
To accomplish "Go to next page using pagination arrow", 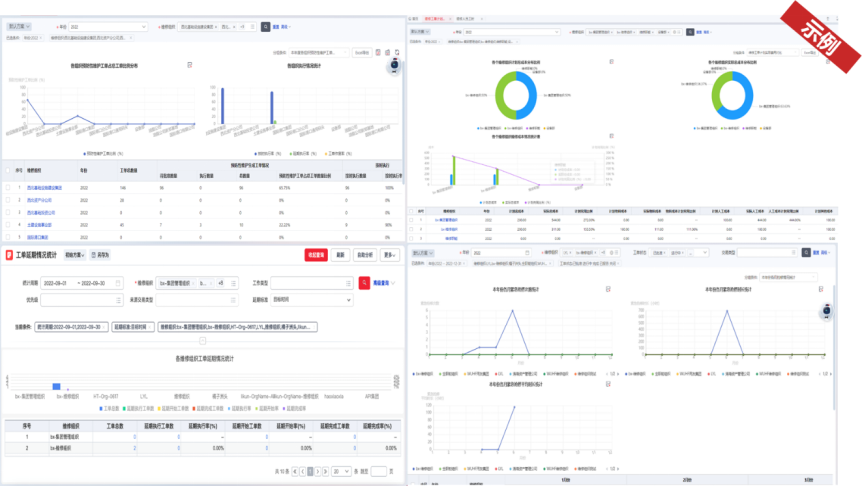I will point(318,472).
